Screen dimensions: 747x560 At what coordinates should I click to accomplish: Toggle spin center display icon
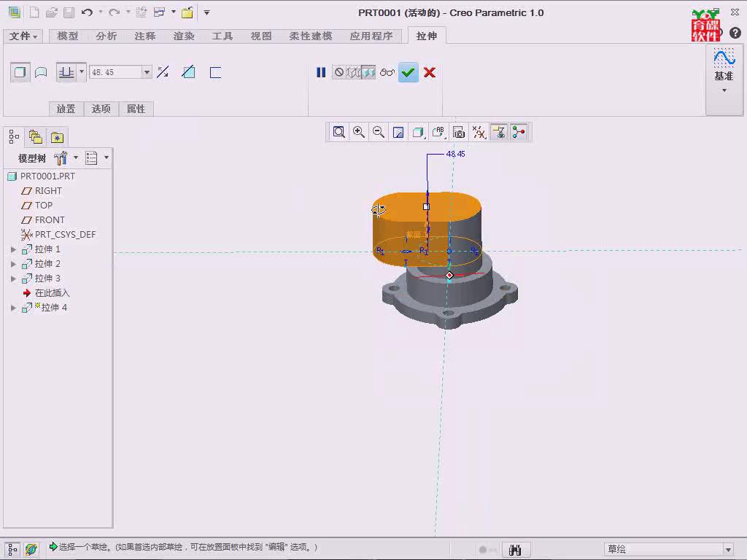(519, 132)
